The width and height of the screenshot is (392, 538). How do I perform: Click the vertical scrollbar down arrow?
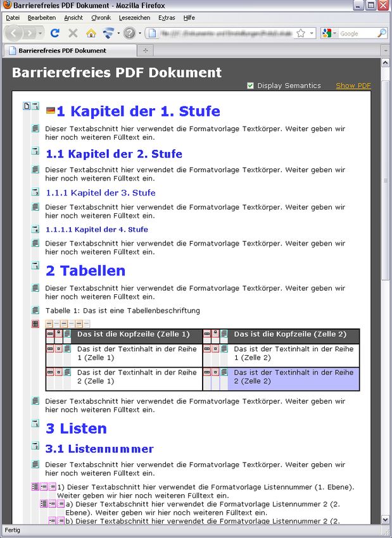coord(385,520)
